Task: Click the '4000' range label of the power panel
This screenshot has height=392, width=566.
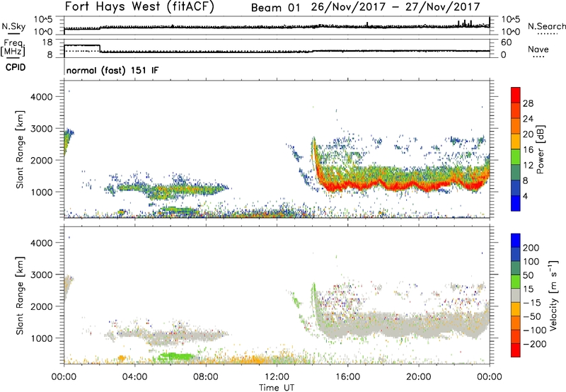Action: 42,97
